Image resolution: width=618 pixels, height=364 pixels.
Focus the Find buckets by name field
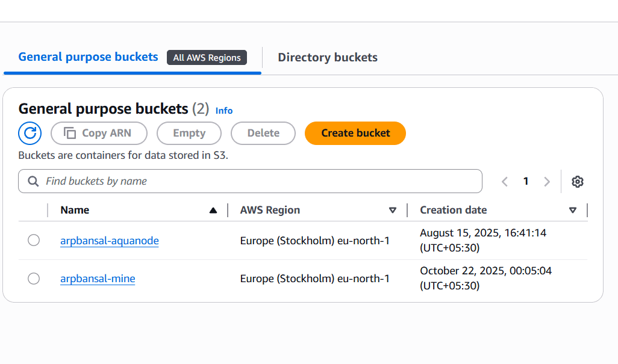pos(259,181)
